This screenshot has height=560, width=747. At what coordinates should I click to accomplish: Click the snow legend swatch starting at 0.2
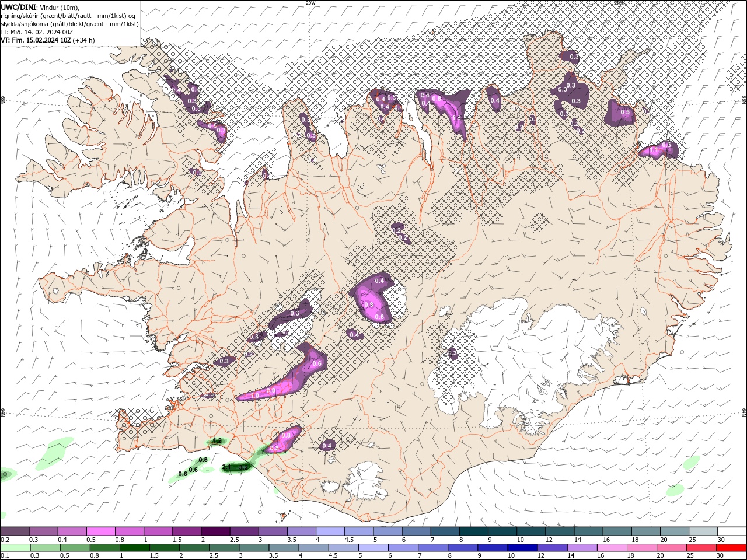tap(15, 531)
